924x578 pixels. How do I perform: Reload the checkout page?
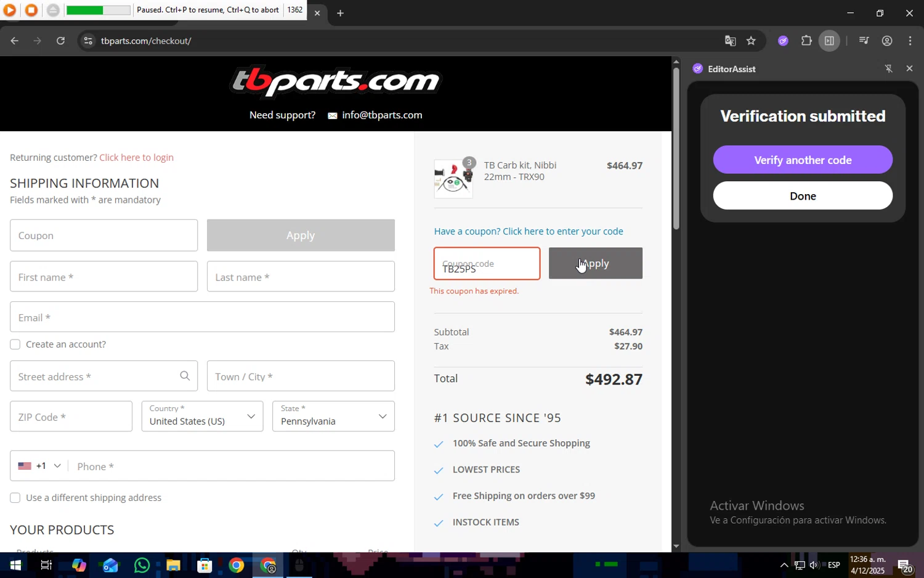(60, 41)
